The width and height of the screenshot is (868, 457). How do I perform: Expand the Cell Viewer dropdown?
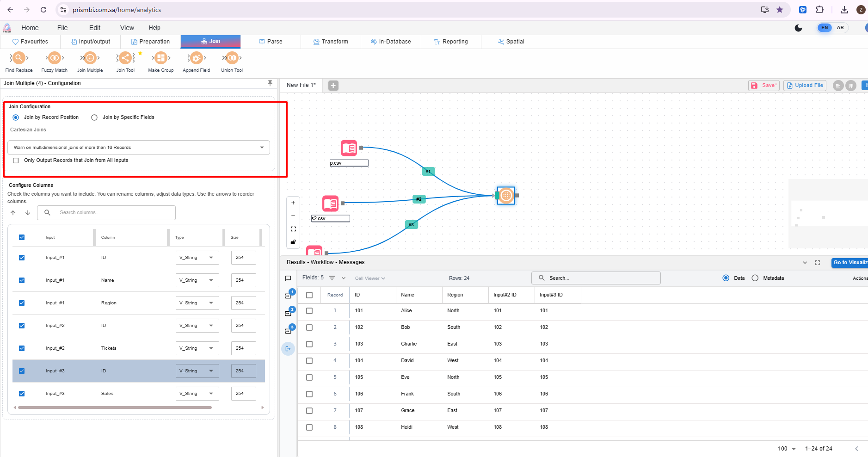[370, 278]
